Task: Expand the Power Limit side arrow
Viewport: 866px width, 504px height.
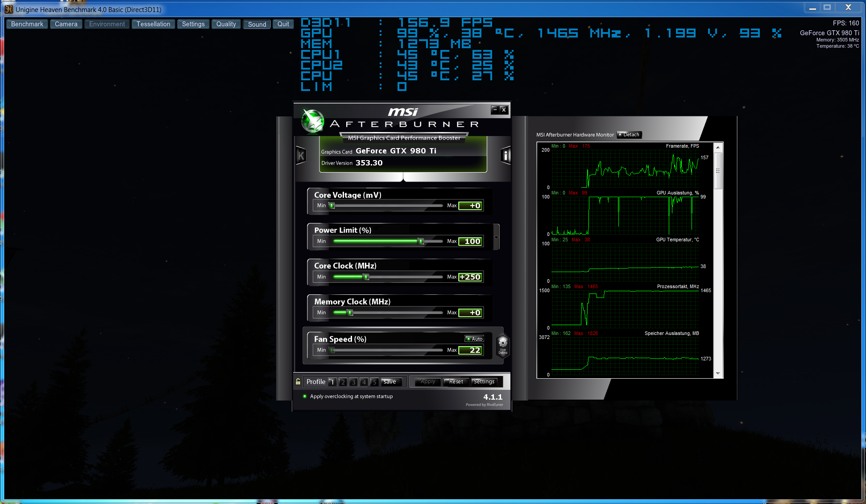Action: [x=496, y=237]
